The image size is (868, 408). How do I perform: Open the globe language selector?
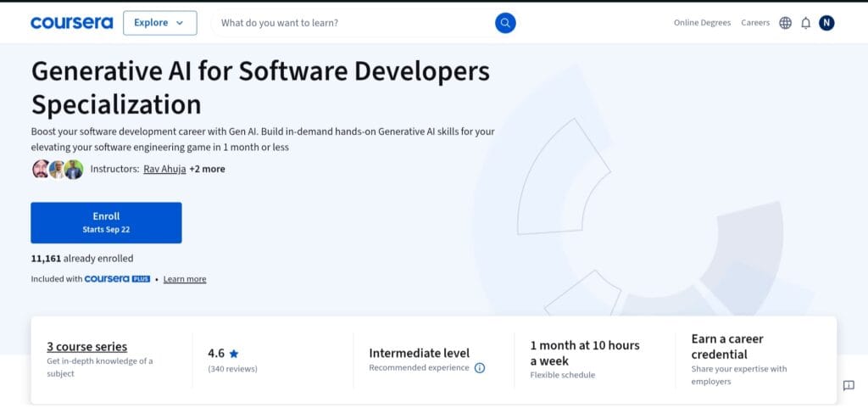(785, 23)
